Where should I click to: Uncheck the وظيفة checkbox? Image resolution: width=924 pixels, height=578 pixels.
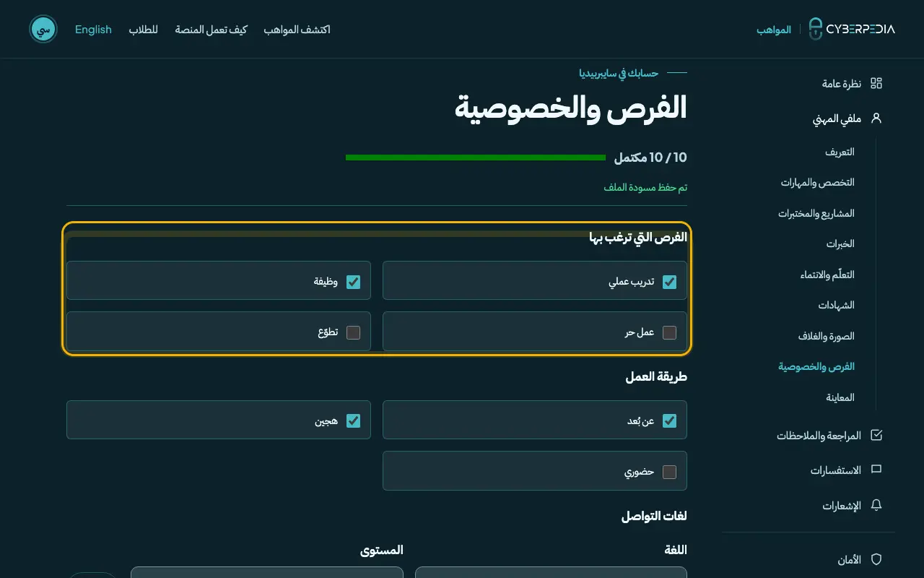click(x=353, y=282)
